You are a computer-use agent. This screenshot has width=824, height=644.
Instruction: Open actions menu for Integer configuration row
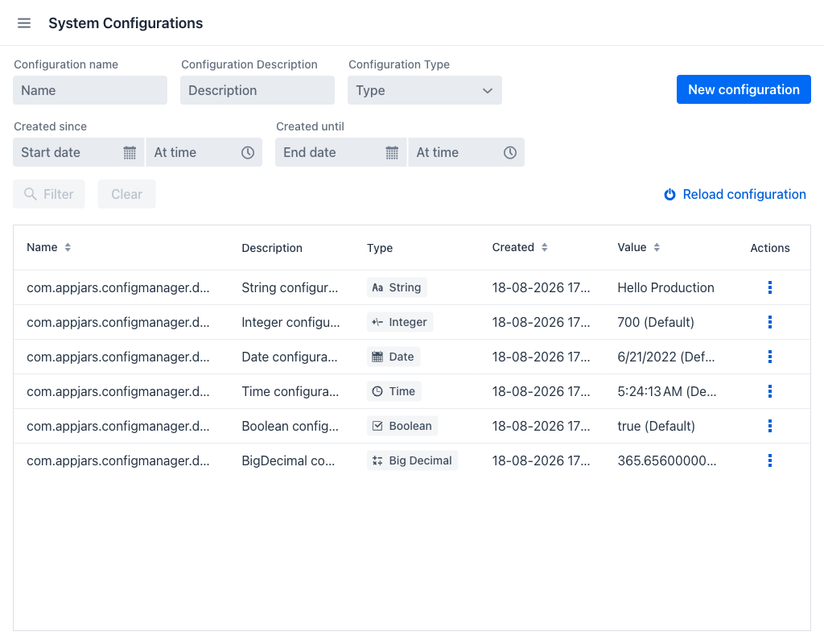[770, 322]
